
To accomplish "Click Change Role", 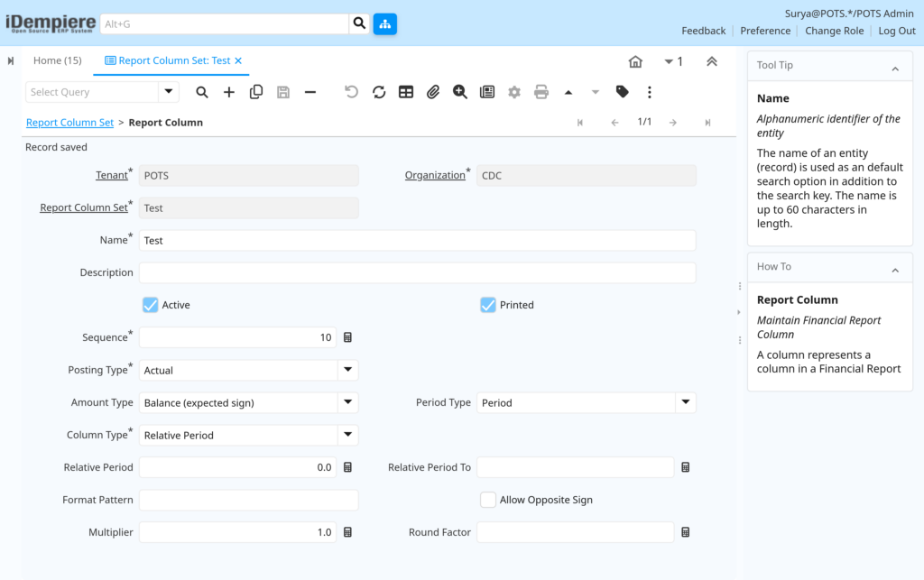I will pyautogui.click(x=834, y=31).
